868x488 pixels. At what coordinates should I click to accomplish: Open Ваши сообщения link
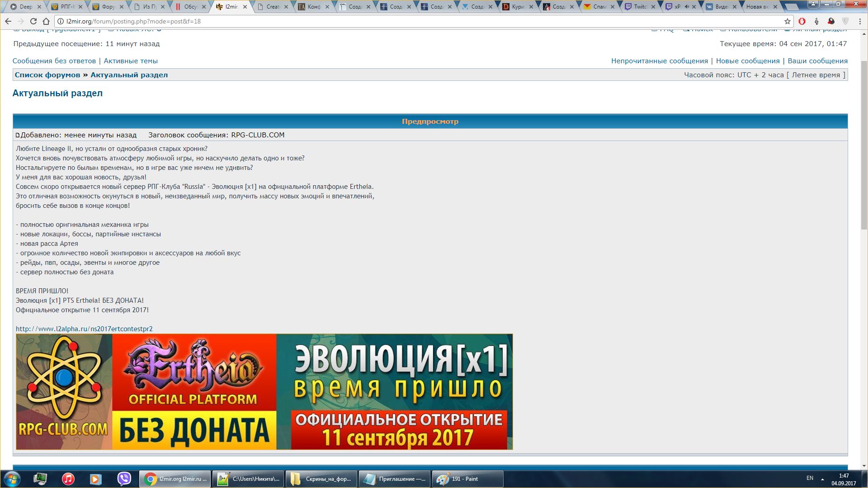pyautogui.click(x=817, y=61)
